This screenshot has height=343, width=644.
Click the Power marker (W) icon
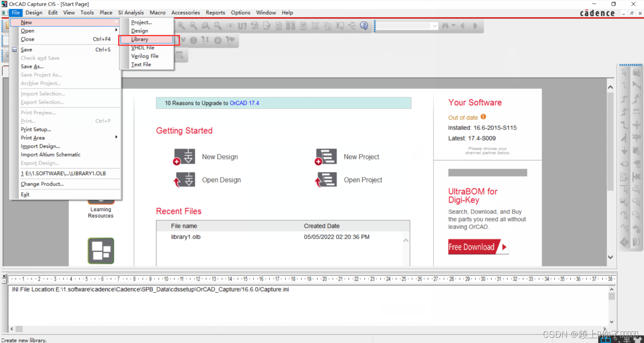(218, 40)
